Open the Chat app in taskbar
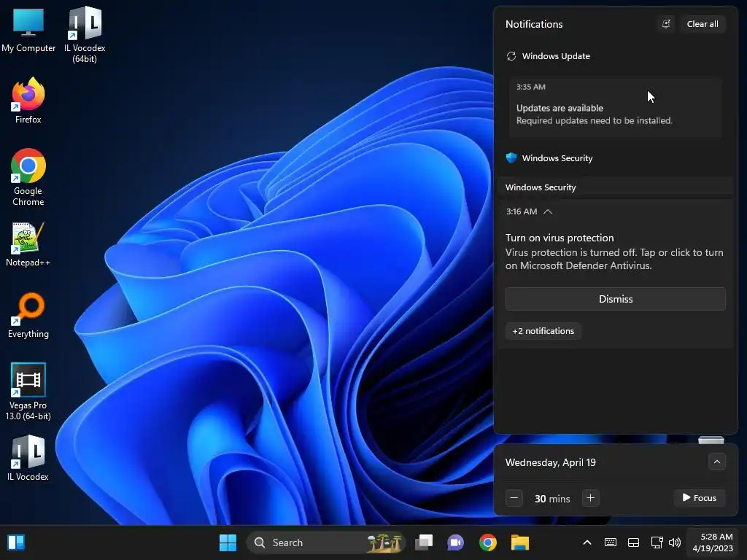Screen dimensions: 747x560 (455, 542)
